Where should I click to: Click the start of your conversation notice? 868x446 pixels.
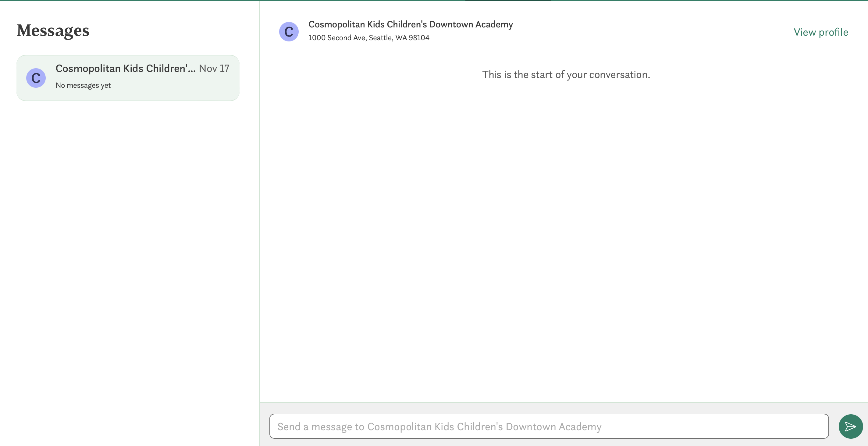566,74
